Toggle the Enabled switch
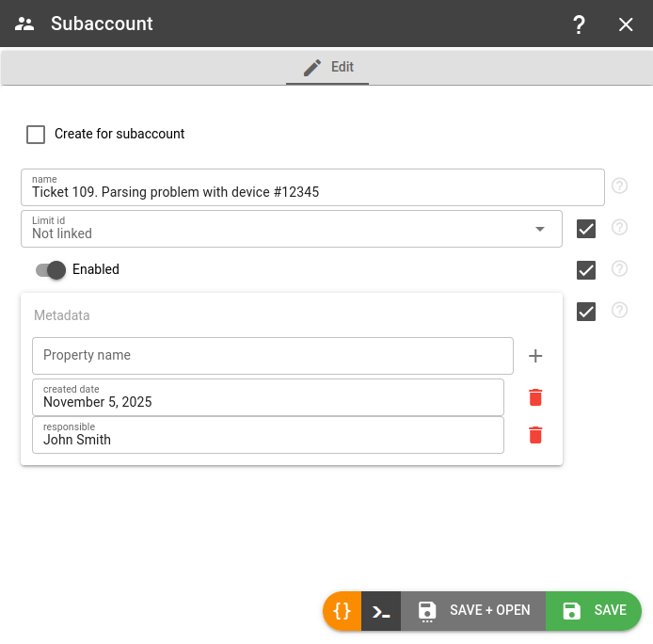653x644 pixels. (x=51, y=270)
